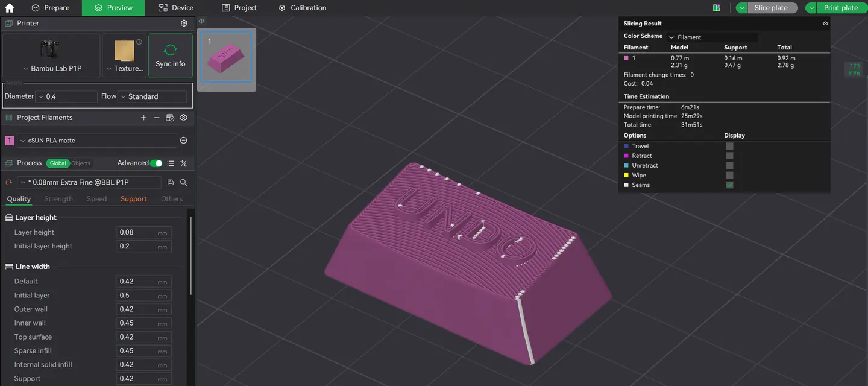Click the Home icon
This screenshot has width=868, height=386.
click(x=9, y=8)
